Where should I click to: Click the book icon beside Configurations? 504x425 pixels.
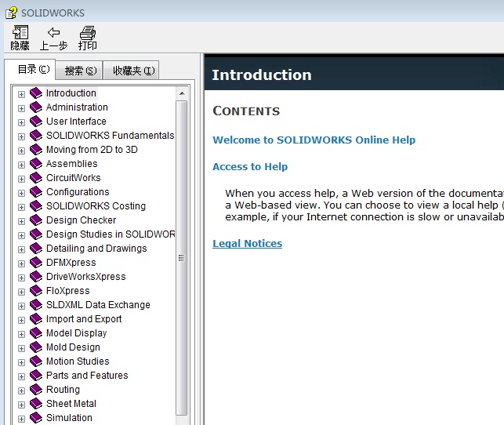click(36, 192)
